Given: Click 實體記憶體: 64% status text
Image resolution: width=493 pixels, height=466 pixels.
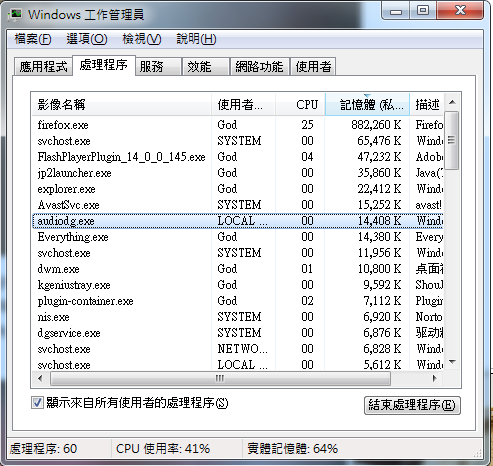Looking at the screenshot, I should (x=293, y=449).
